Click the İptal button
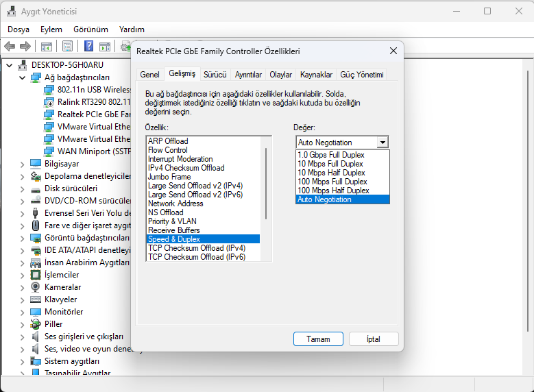The height and width of the screenshot is (392, 534). click(x=374, y=339)
